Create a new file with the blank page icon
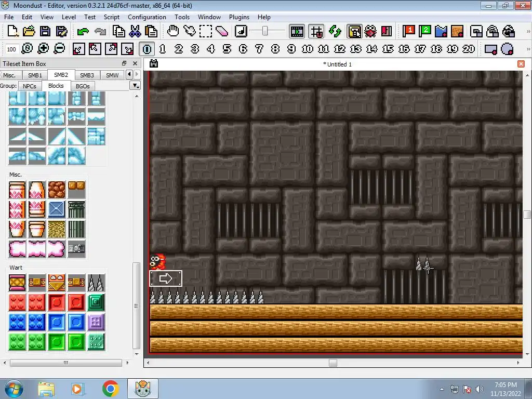The height and width of the screenshot is (399, 532). (x=12, y=31)
